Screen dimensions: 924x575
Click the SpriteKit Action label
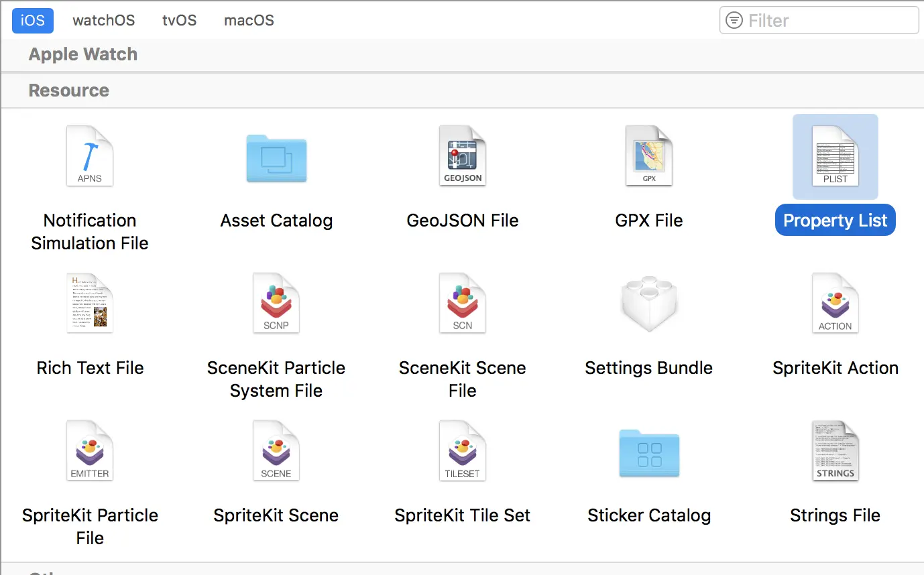point(835,368)
